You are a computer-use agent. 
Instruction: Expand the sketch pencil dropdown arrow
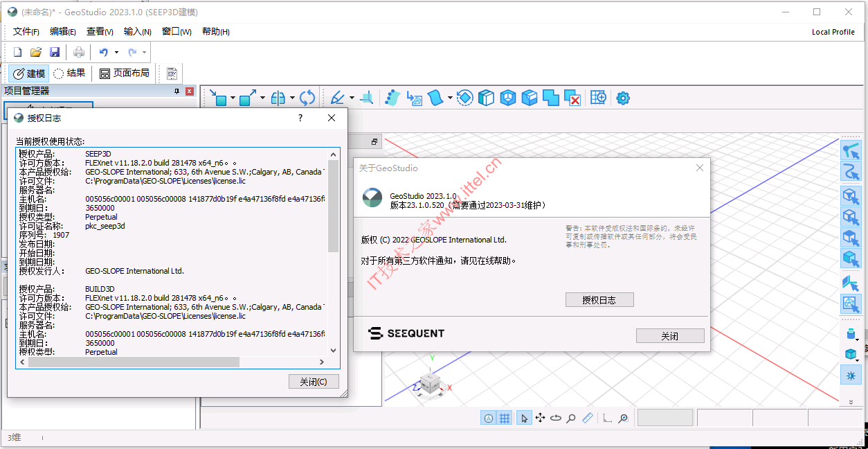[x=352, y=98]
